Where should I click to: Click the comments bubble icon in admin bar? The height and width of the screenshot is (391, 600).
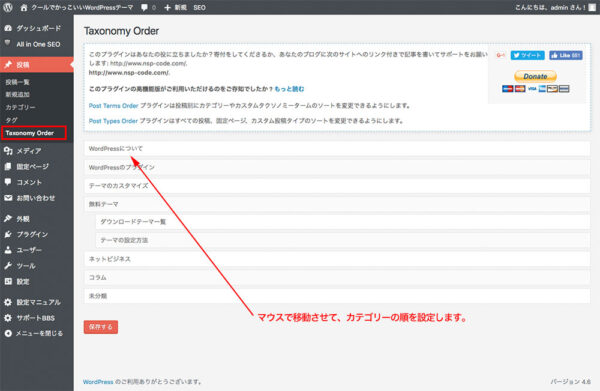tap(144, 7)
